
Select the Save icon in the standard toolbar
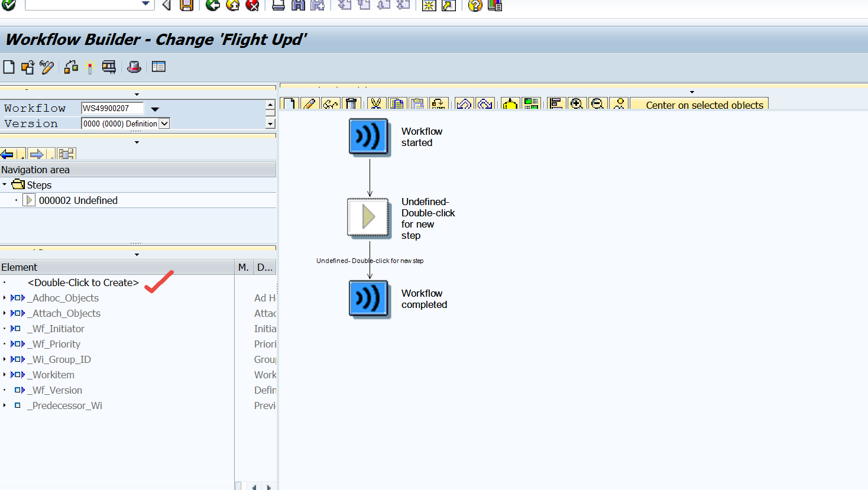tap(186, 6)
